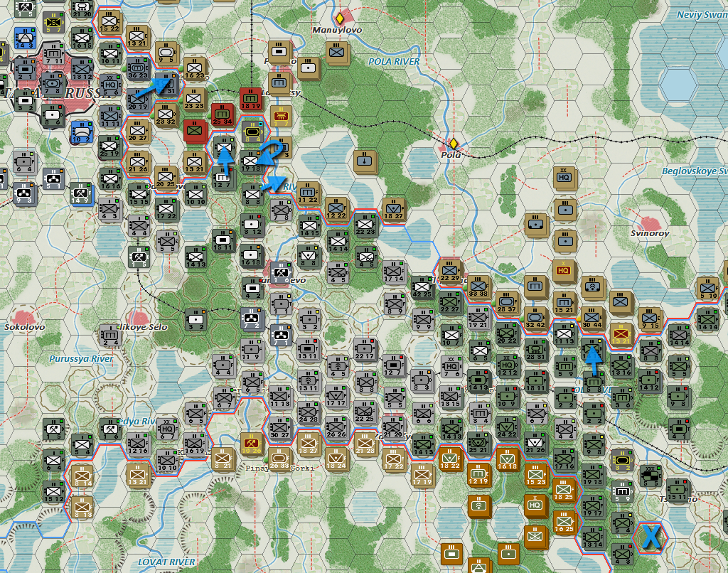
Task: Click the Purussya River label
Action: coord(81,358)
